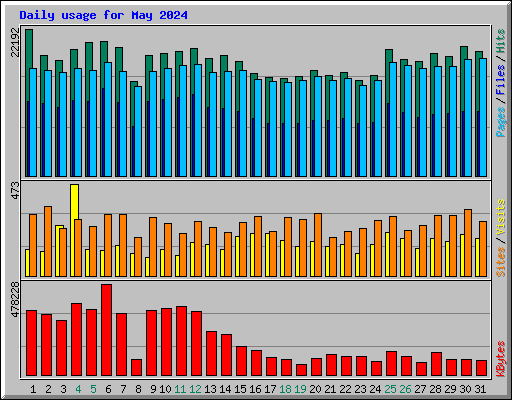512x400 pixels.
Task: Click the cyan pages bar for day 31
Action: (483, 117)
